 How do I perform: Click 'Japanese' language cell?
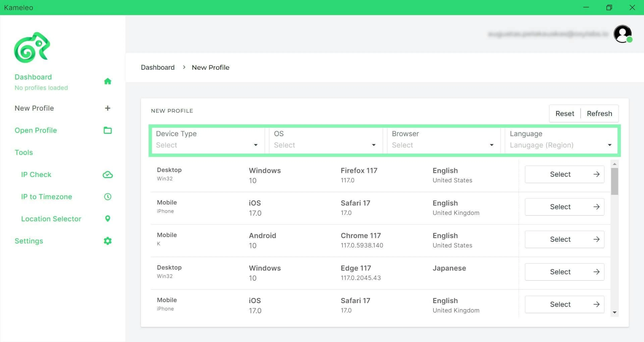(x=449, y=268)
